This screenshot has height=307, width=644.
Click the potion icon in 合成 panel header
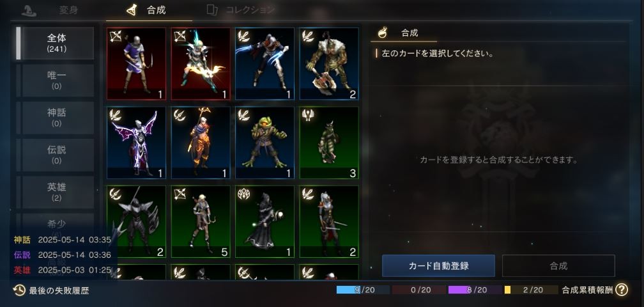(x=382, y=33)
